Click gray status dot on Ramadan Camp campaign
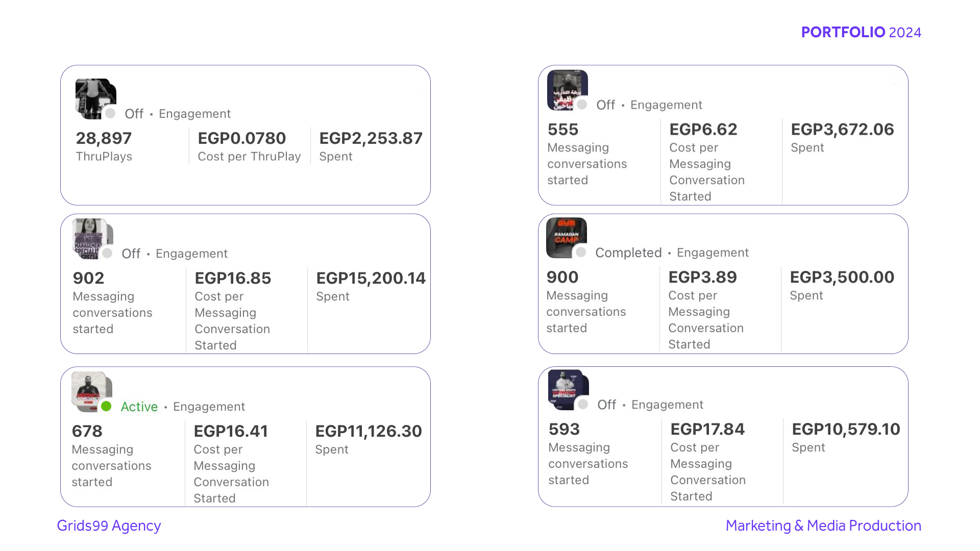980x551 pixels. tap(581, 252)
